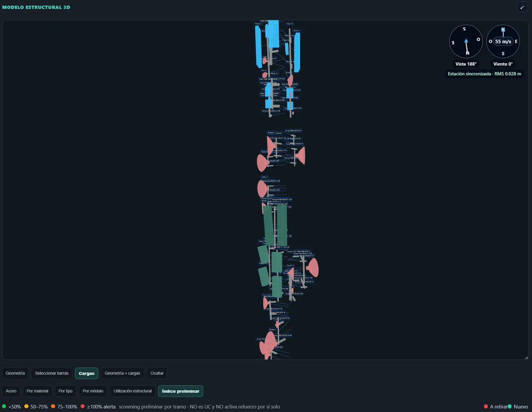Click the orange 75–100% legend swatch

pos(53,407)
